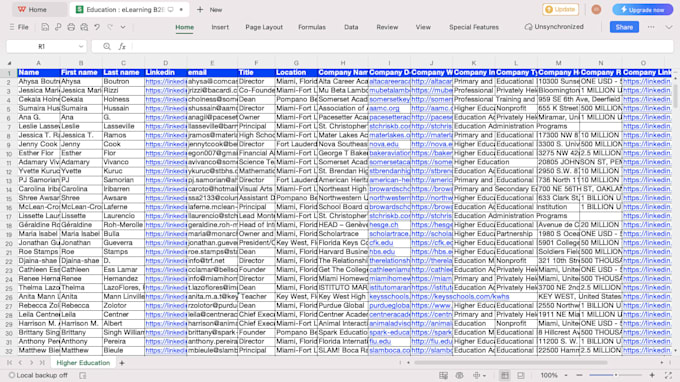This screenshot has width=680, height=382.
Task: Click the Print Preview icon
Action: (84, 27)
